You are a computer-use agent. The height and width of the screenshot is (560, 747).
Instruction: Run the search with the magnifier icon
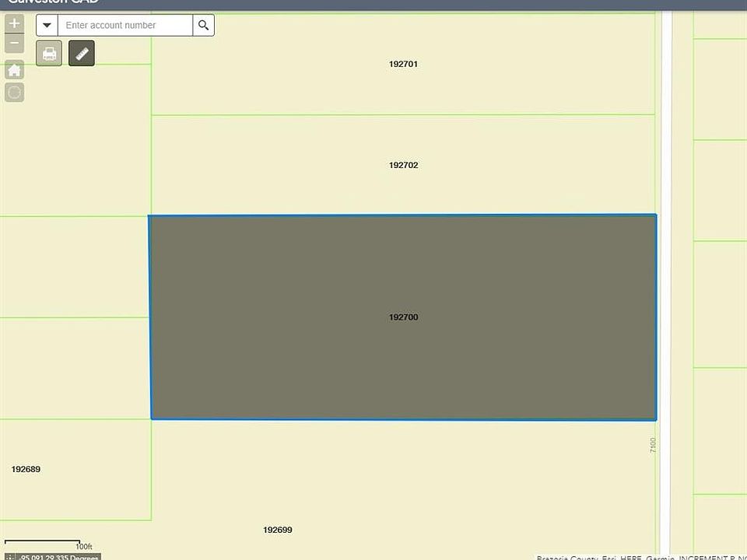(x=203, y=25)
